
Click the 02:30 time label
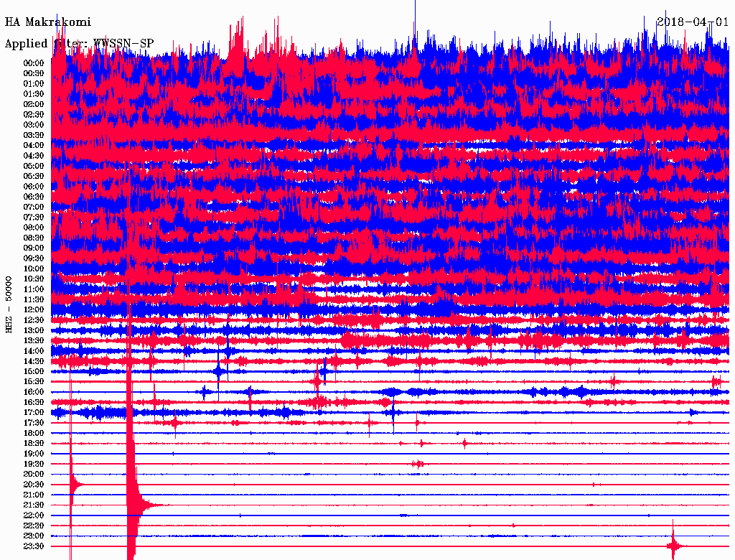pyautogui.click(x=34, y=114)
